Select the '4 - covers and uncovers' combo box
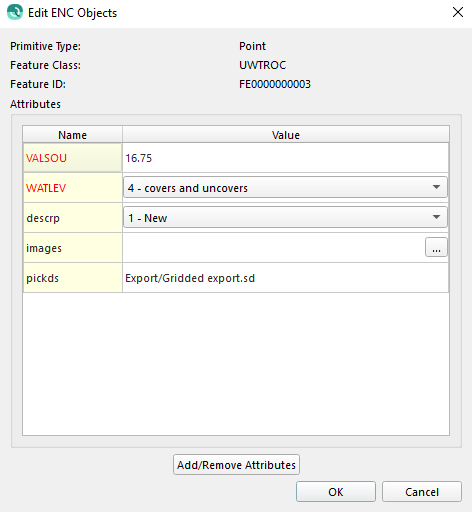The height and width of the screenshot is (512, 472). pos(285,188)
